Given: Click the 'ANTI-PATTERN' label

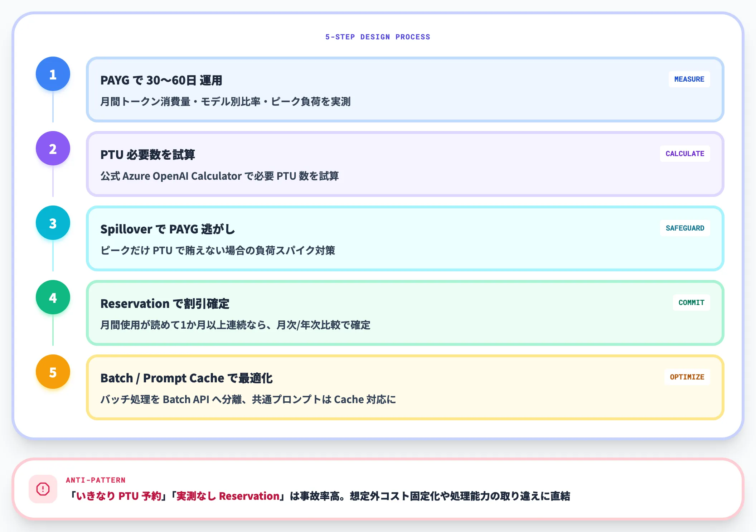Looking at the screenshot, I should 96,480.
